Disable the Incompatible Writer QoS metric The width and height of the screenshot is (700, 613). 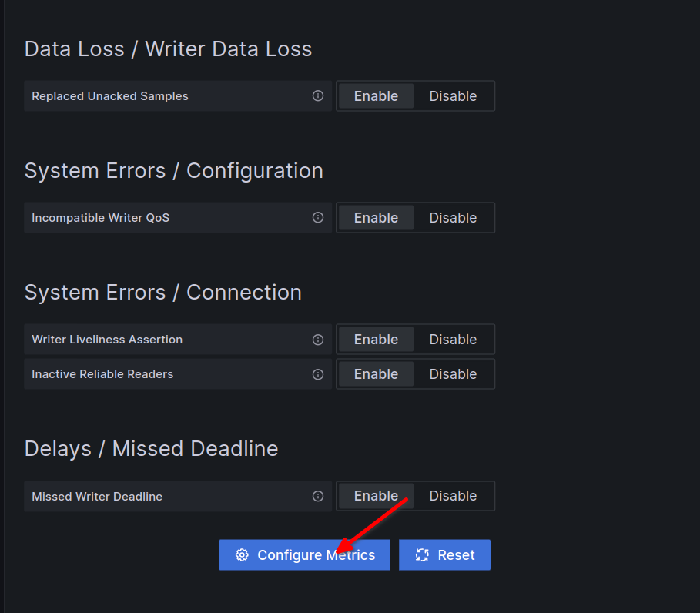pyautogui.click(x=453, y=217)
